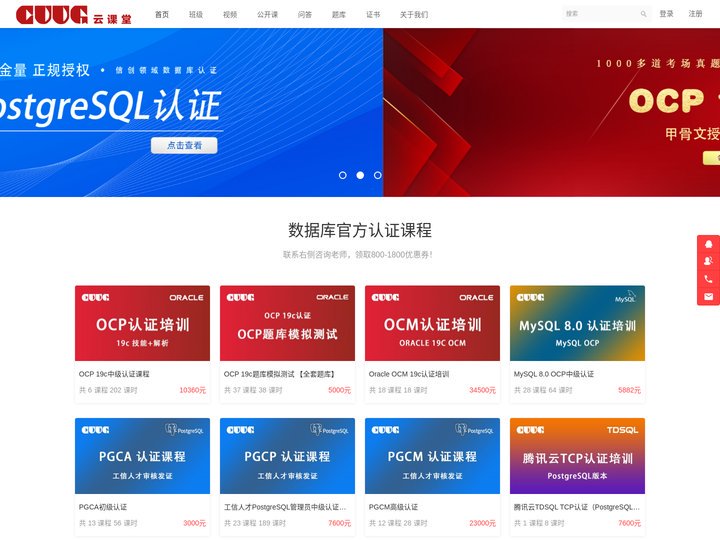The width and height of the screenshot is (720, 540).
Task: Open PGCA 认证课程 thumbnail
Action: pos(142,456)
